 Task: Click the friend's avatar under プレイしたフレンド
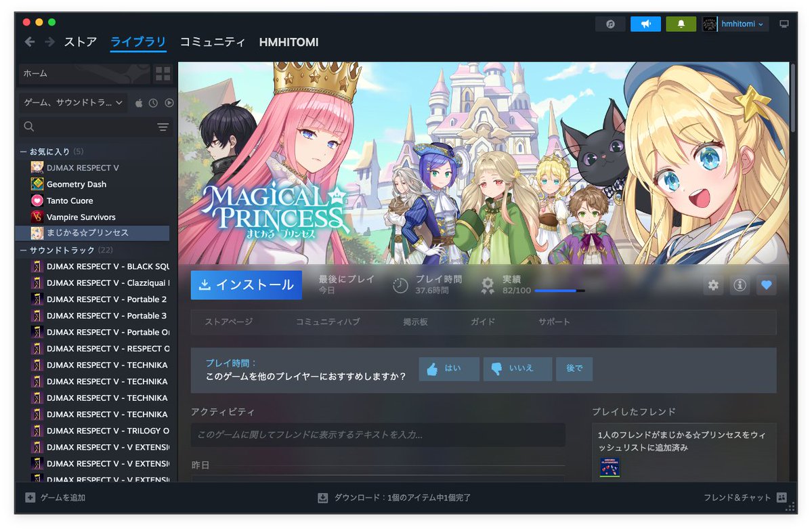coord(610,467)
